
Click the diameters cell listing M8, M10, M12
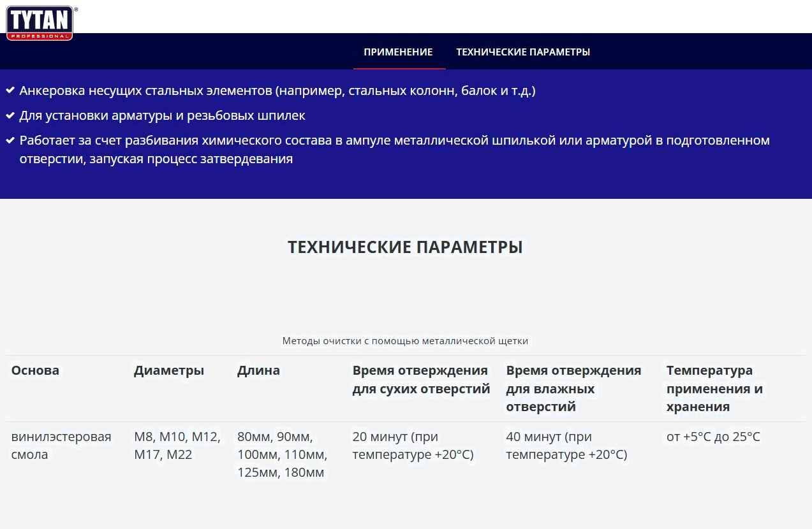tap(177, 446)
